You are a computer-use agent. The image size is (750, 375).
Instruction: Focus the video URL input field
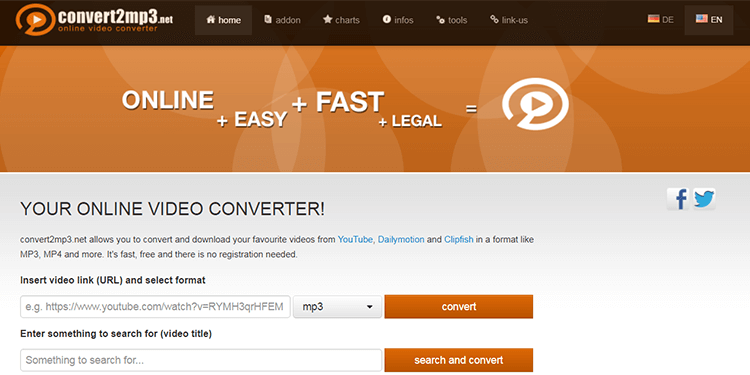(x=155, y=307)
